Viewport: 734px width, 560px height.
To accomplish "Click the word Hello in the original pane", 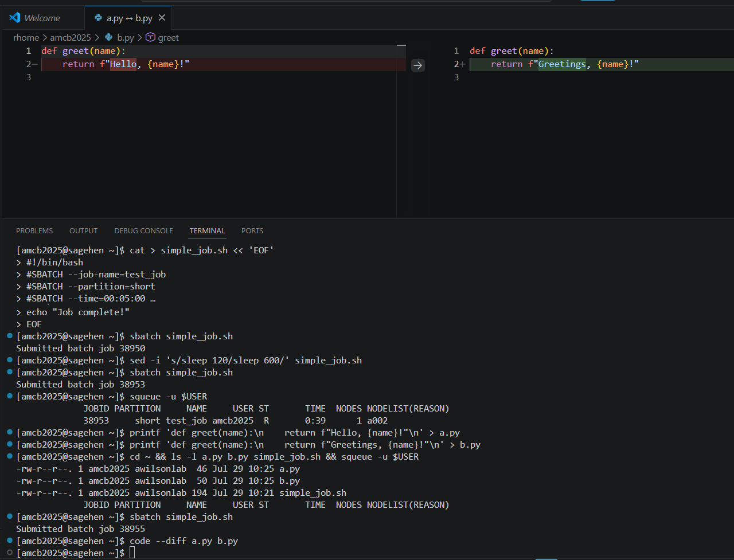I will (123, 64).
